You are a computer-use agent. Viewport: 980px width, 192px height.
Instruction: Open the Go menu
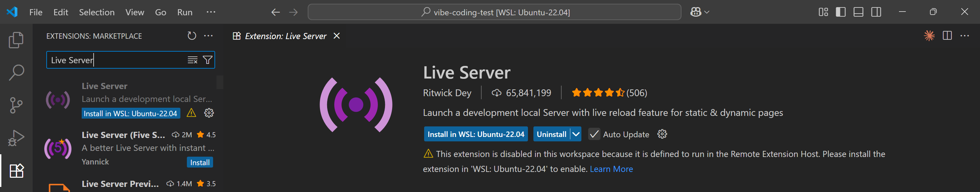pos(161,12)
